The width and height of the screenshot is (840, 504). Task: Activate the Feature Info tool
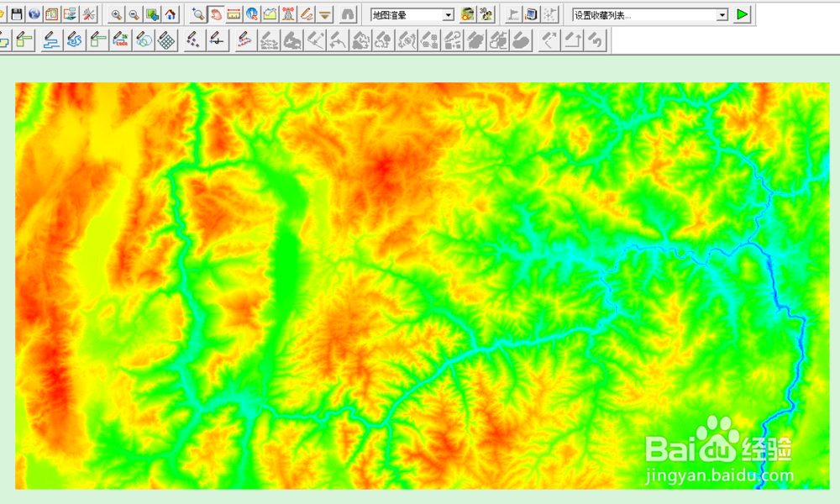(252, 14)
